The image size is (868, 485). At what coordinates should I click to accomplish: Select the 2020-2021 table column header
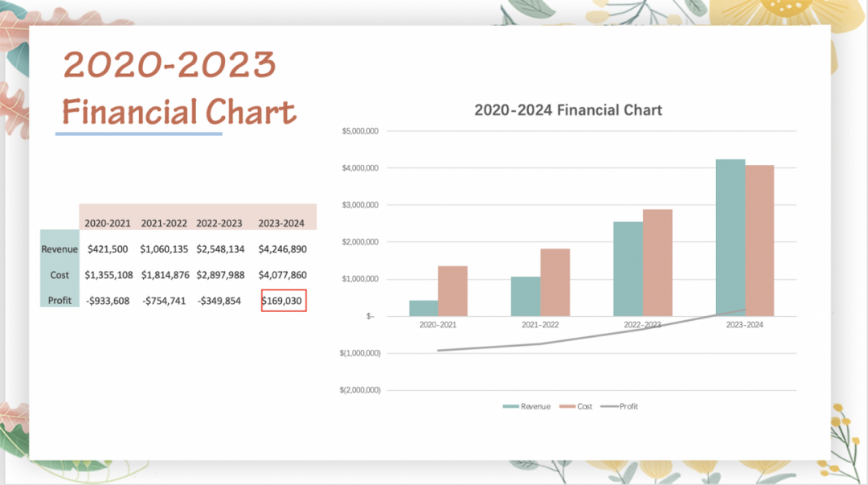coord(107,223)
